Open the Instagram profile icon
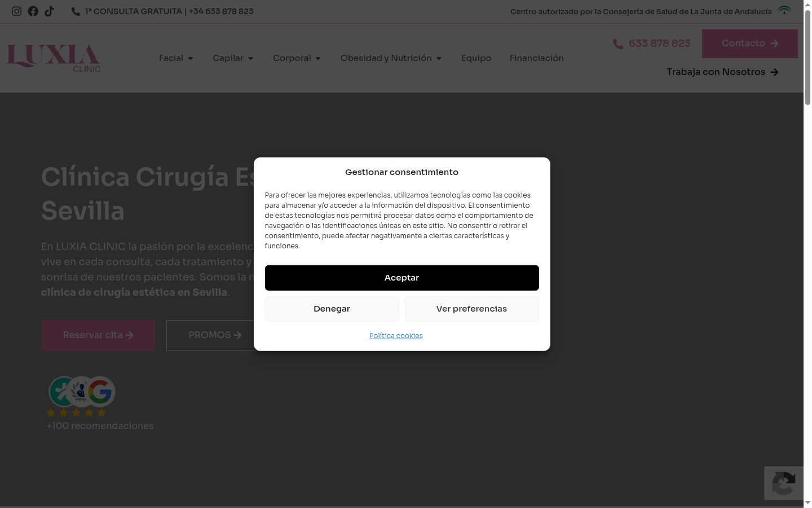 [17, 11]
